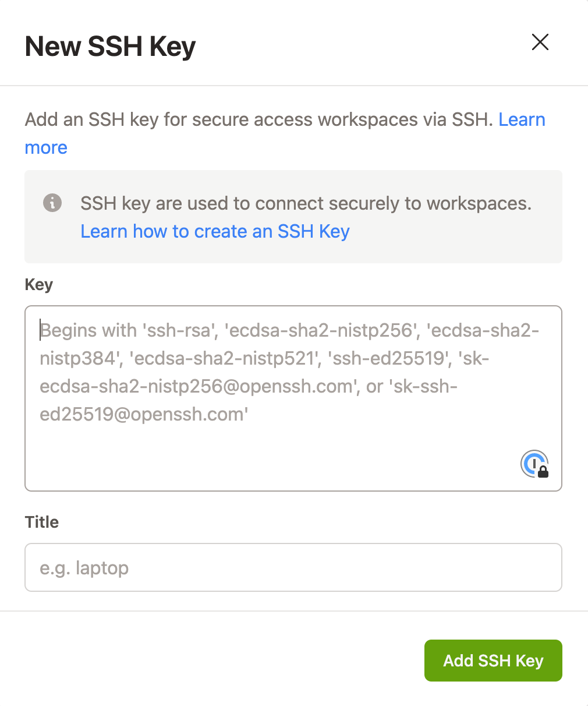Click the lock badge on the 1Password icon

(542, 471)
